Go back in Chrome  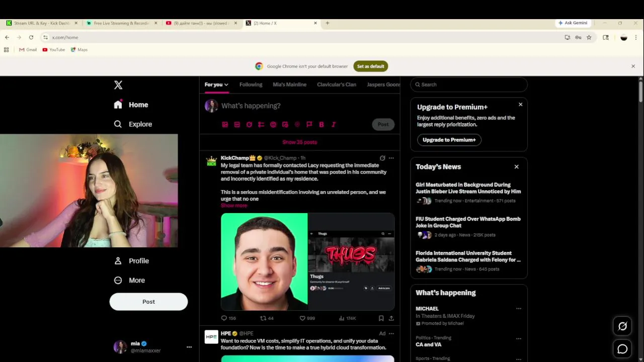[7, 37]
